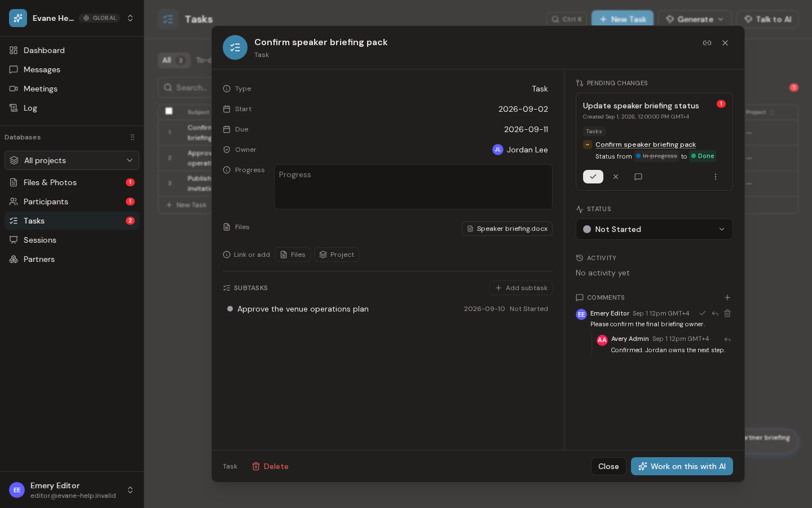The width and height of the screenshot is (812, 508).
Task: Approve the pending status change
Action: tap(593, 177)
